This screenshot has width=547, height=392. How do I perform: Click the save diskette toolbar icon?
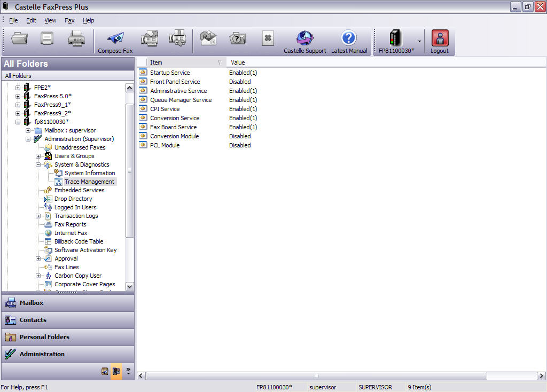[x=47, y=38]
